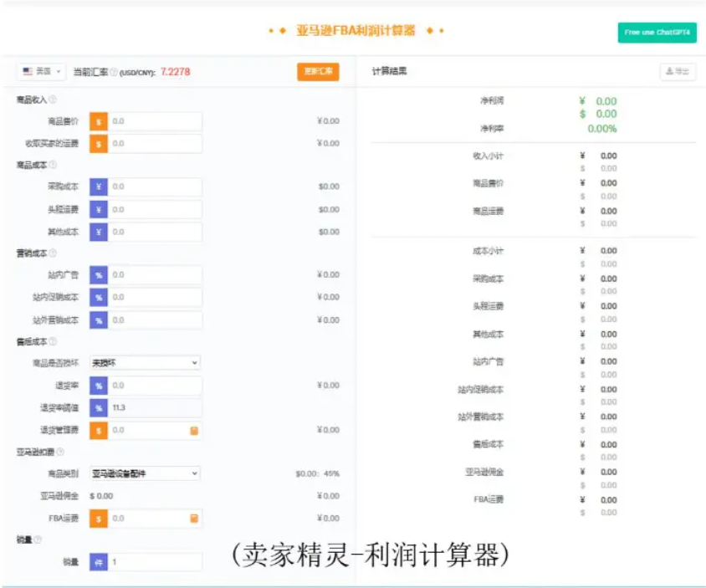Click the 亚马逊佣金 value $ 0.00
The width and height of the screenshot is (706, 588).
click(x=101, y=496)
